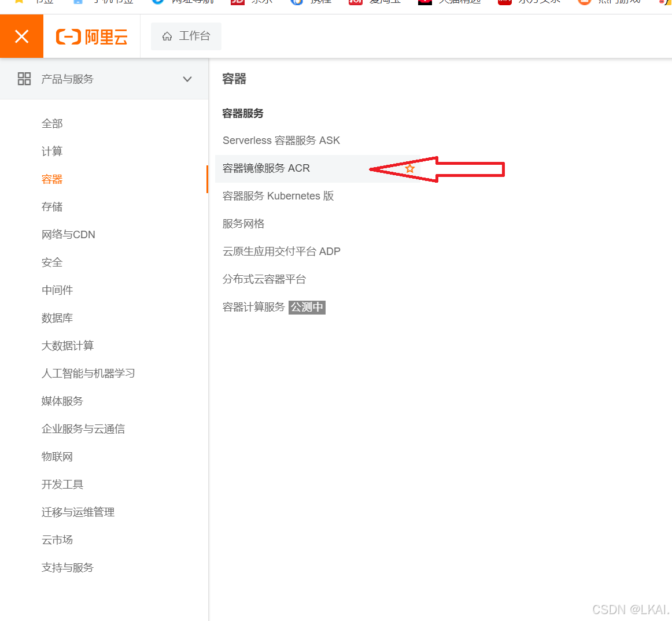Select the 企业服务与云通信 category
672x621 pixels.
click(83, 429)
